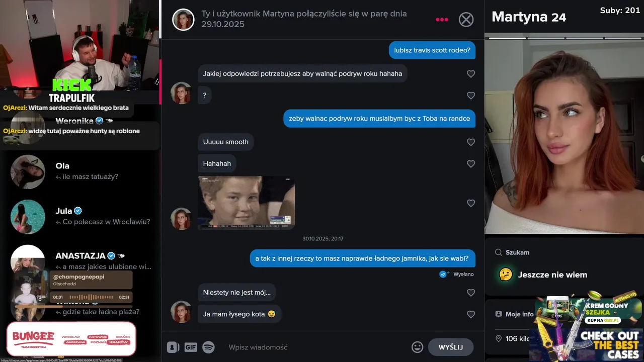Like the 'Niestety nie jest mój...' message
Screen dimensions: 644x362
point(471,293)
